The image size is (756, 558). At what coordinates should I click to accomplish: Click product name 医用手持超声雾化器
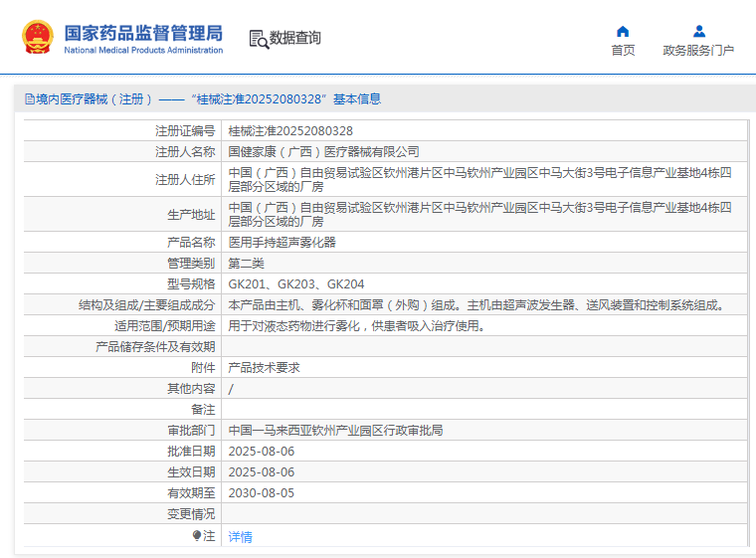click(x=283, y=242)
